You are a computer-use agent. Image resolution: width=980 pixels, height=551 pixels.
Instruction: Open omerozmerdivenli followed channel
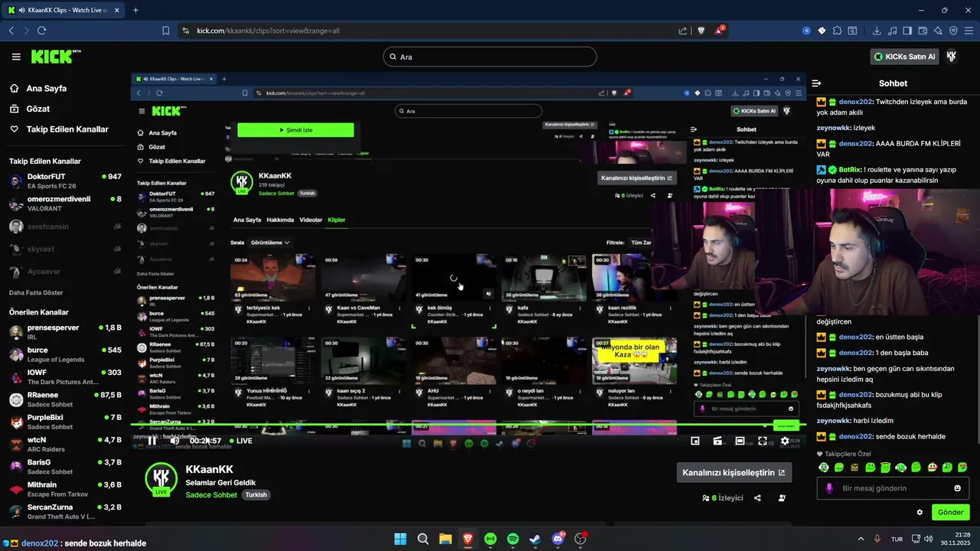pyautogui.click(x=64, y=204)
